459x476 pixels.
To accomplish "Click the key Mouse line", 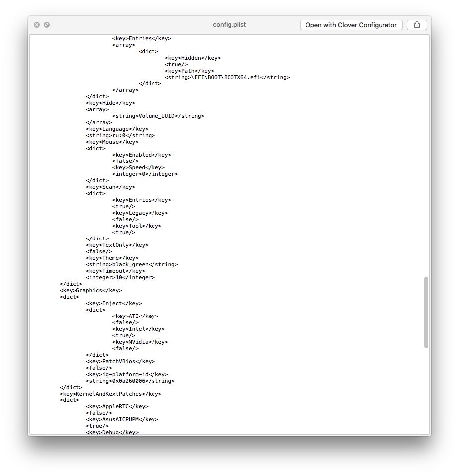I will click(112, 142).
